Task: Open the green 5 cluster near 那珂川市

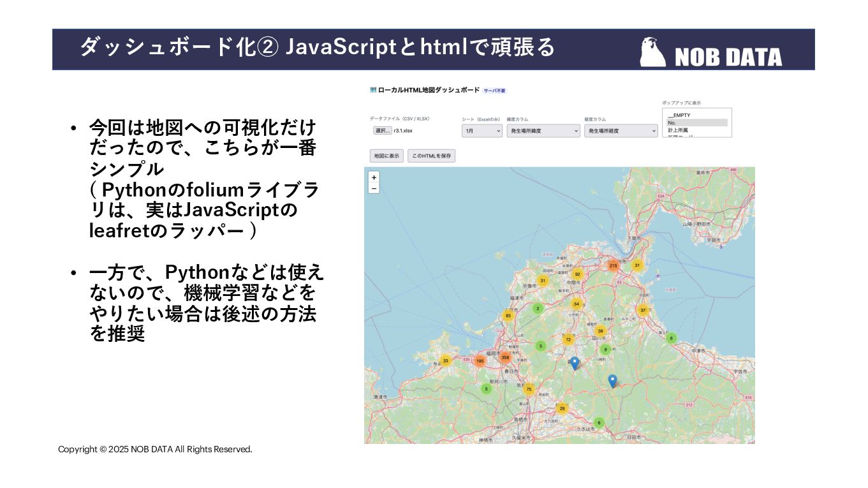Action: [x=486, y=388]
